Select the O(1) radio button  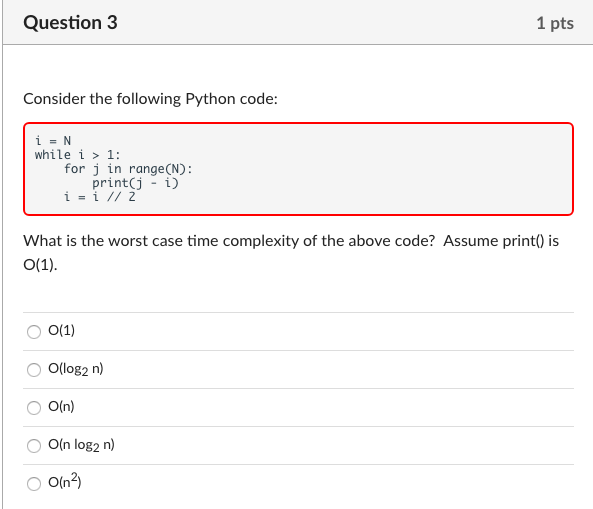coord(34,332)
